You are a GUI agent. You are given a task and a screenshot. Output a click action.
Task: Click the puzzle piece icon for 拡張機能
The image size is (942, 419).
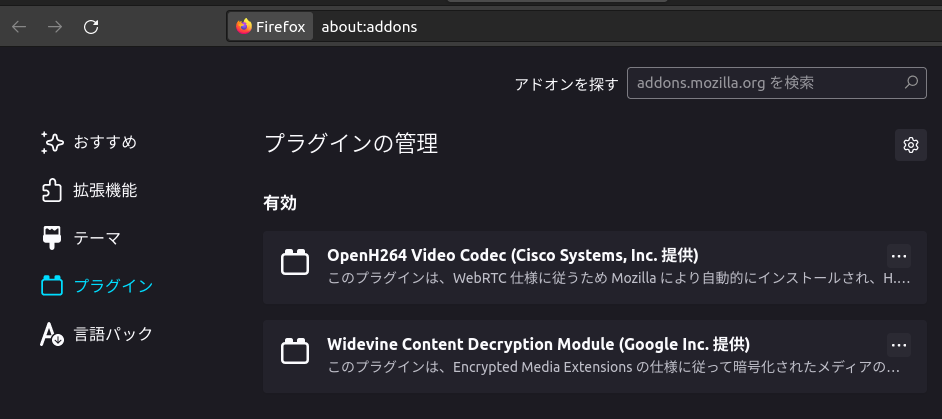point(52,191)
